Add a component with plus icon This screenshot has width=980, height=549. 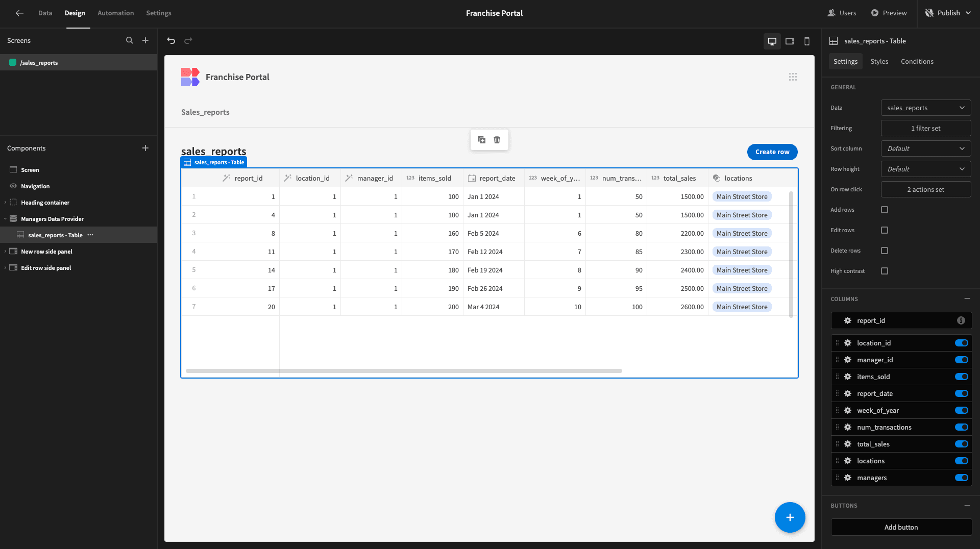pos(145,148)
